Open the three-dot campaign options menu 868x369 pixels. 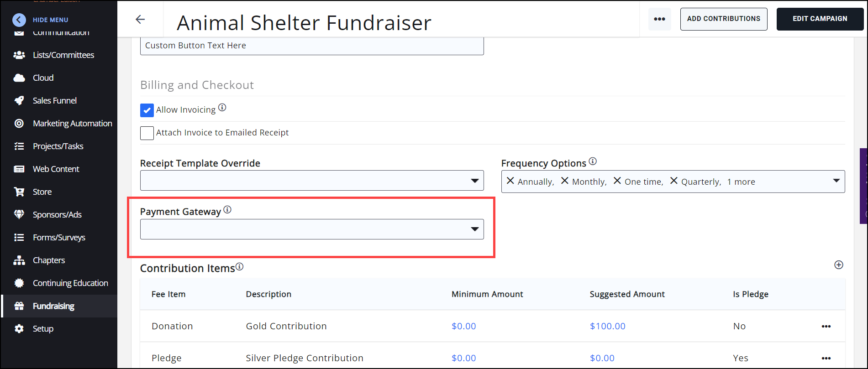click(x=659, y=19)
